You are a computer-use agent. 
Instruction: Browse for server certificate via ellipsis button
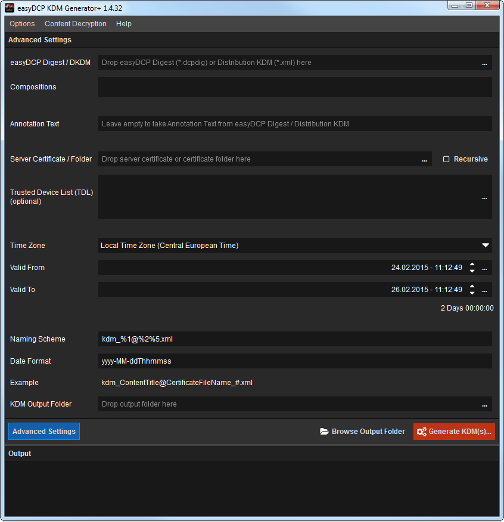click(424, 159)
